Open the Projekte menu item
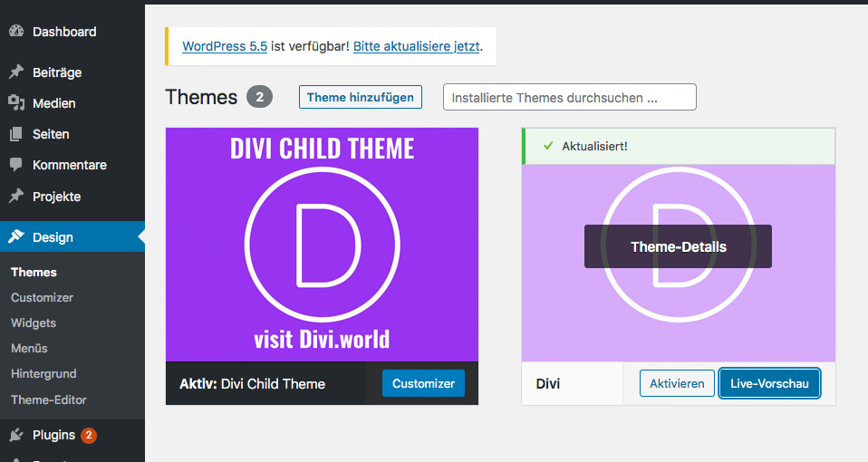Screen dimensions: 868x462 (x=72, y=197)
